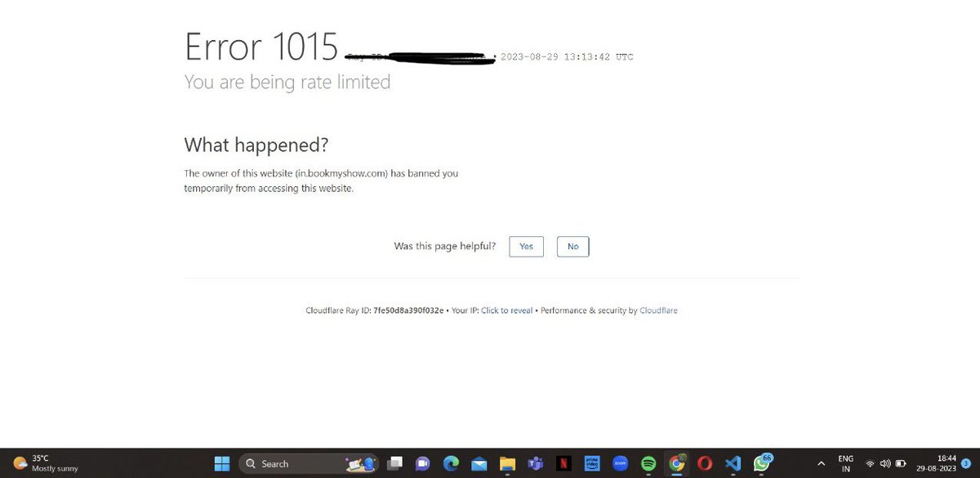The width and height of the screenshot is (980, 478).
Task: Open Spotify from the taskbar
Action: pos(648,463)
